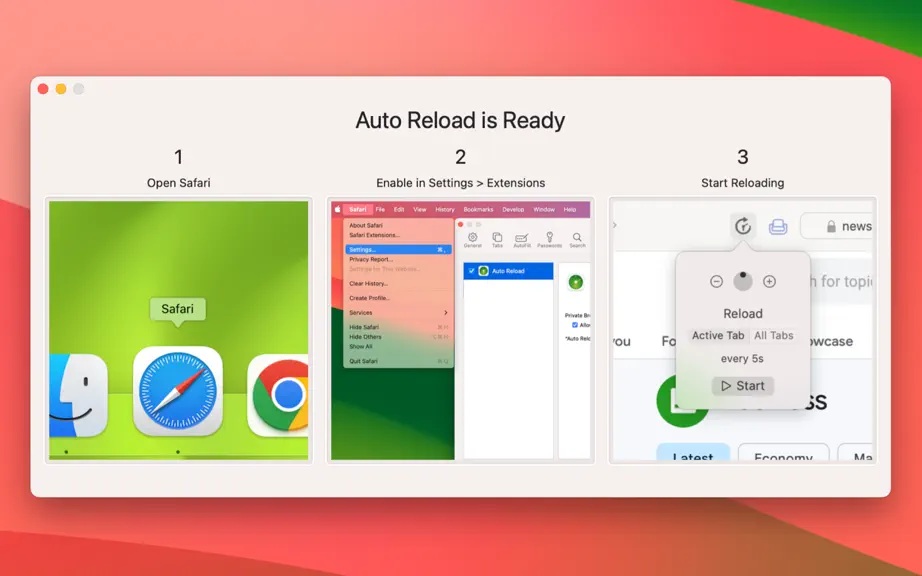Choose Quit Safari menu item
922x576 pixels.
point(399,361)
